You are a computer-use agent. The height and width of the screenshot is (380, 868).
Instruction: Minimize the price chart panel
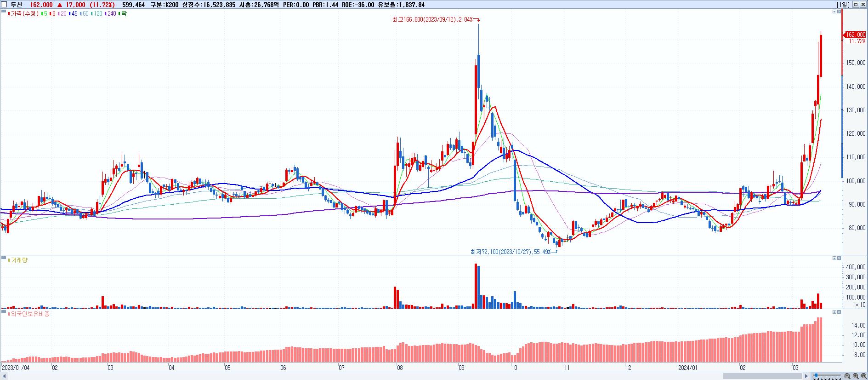coord(834,12)
